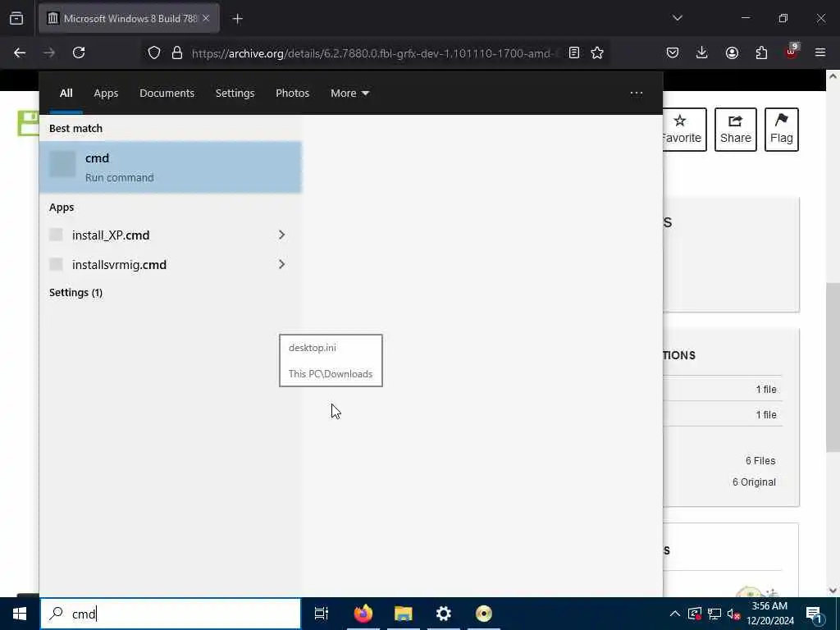Click the archive.org URL address bar
This screenshot has width=840, height=630.
pos(375,53)
